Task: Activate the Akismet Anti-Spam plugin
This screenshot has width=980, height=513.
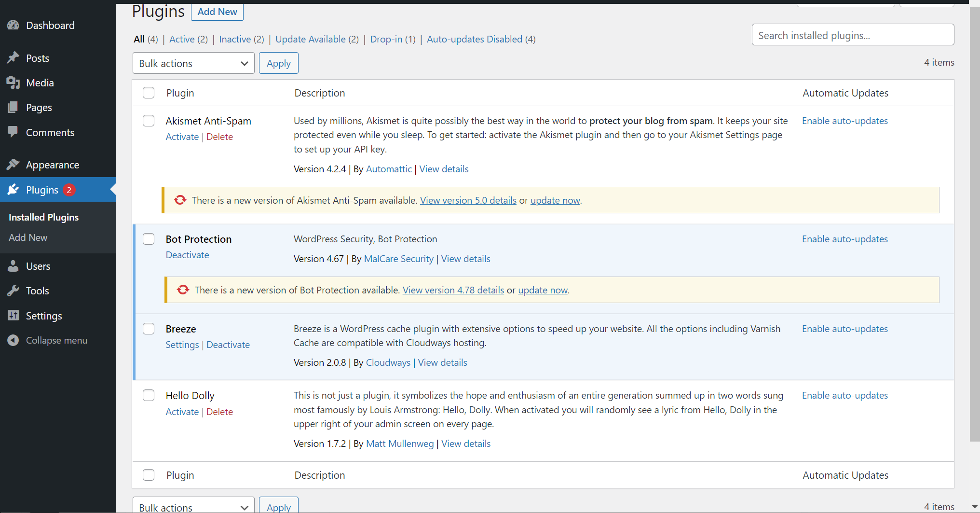Action: pos(182,137)
